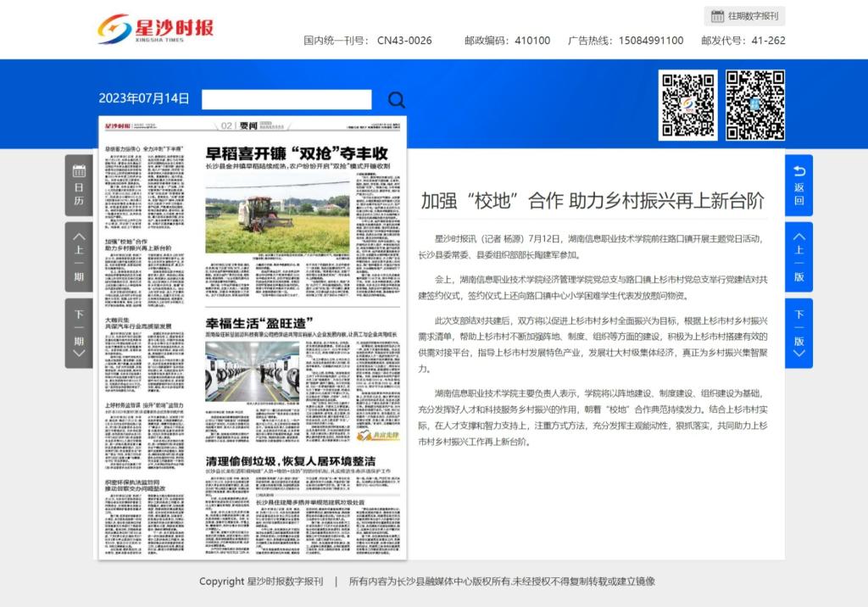The image size is (868, 607).
Task: Click the left QR code image
Action: click(x=687, y=105)
